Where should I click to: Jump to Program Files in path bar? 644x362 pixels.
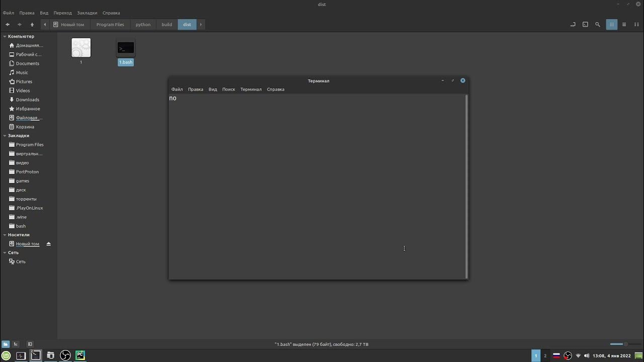[x=110, y=24]
